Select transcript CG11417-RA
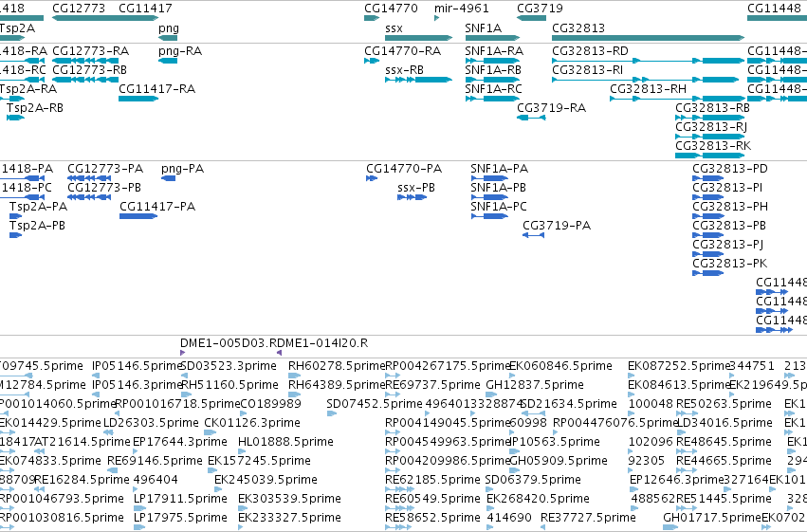Viewport: 807px width, 532px height. point(157,89)
